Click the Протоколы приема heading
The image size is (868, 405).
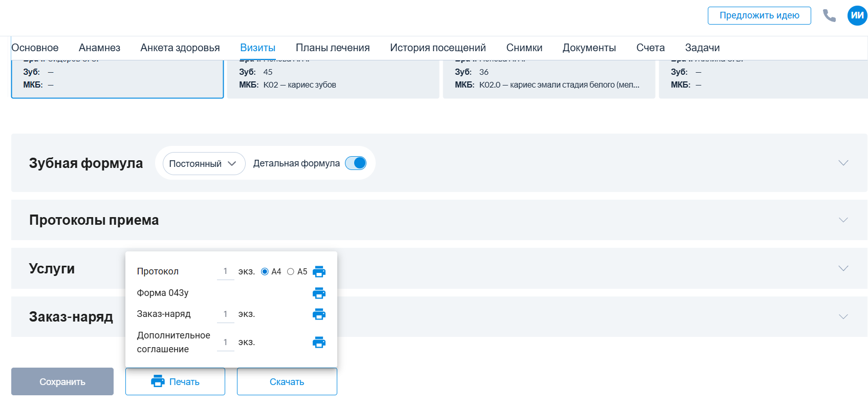point(94,220)
